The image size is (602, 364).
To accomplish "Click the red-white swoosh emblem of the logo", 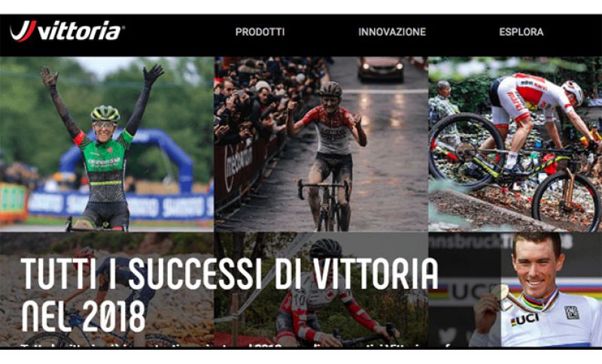I will 23,31.
